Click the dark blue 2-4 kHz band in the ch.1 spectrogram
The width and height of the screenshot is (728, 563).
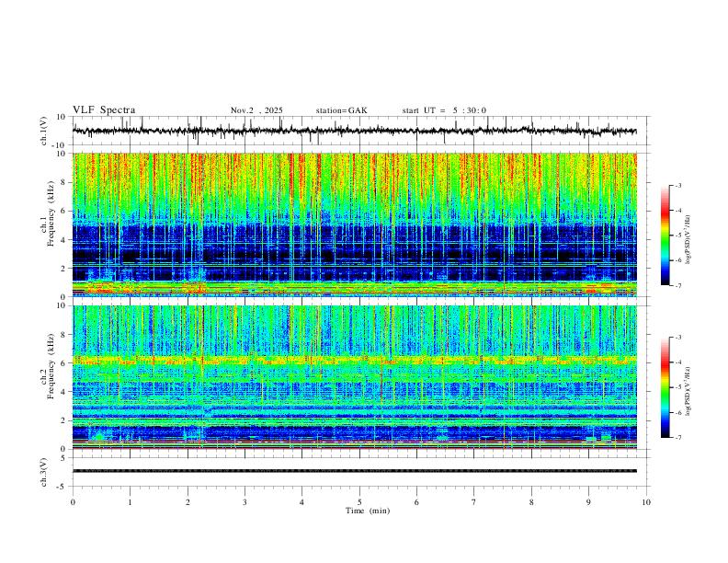click(354, 253)
